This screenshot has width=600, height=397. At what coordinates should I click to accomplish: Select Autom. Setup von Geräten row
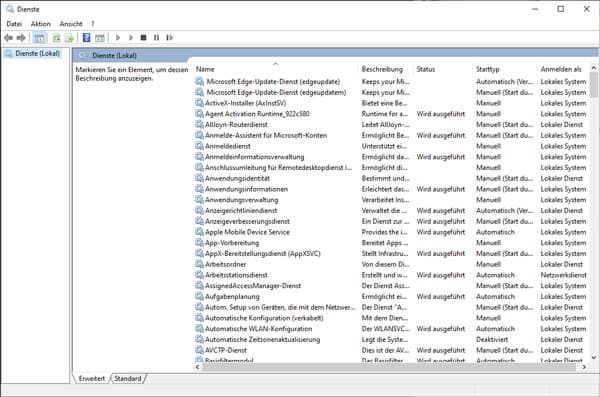[x=391, y=307]
